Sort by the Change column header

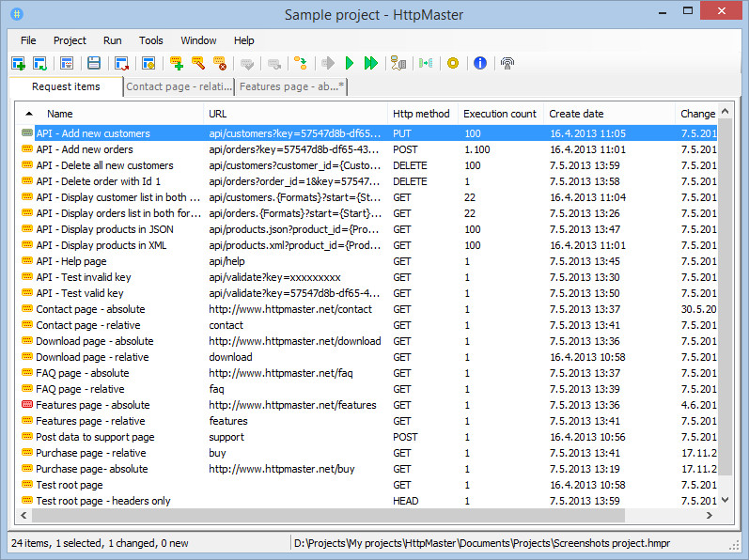click(x=697, y=114)
